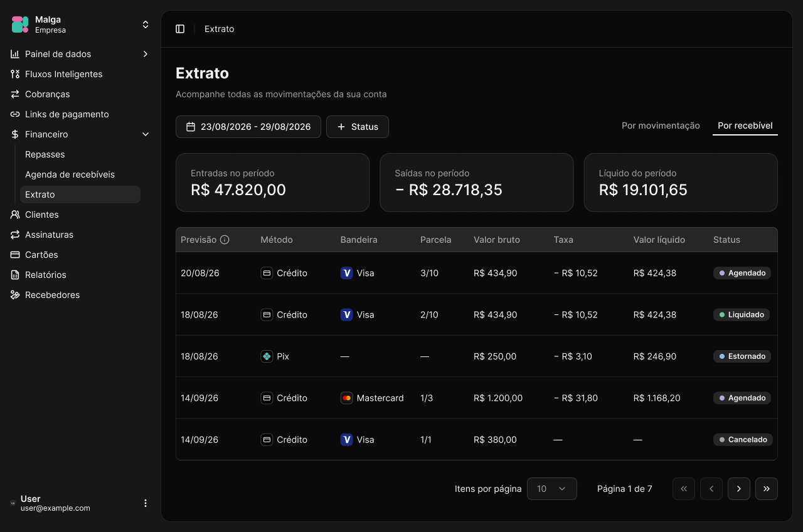Click the Painel de dados chart icon
803x532 pixels.
pyautogui.click(x=15, y=54)
